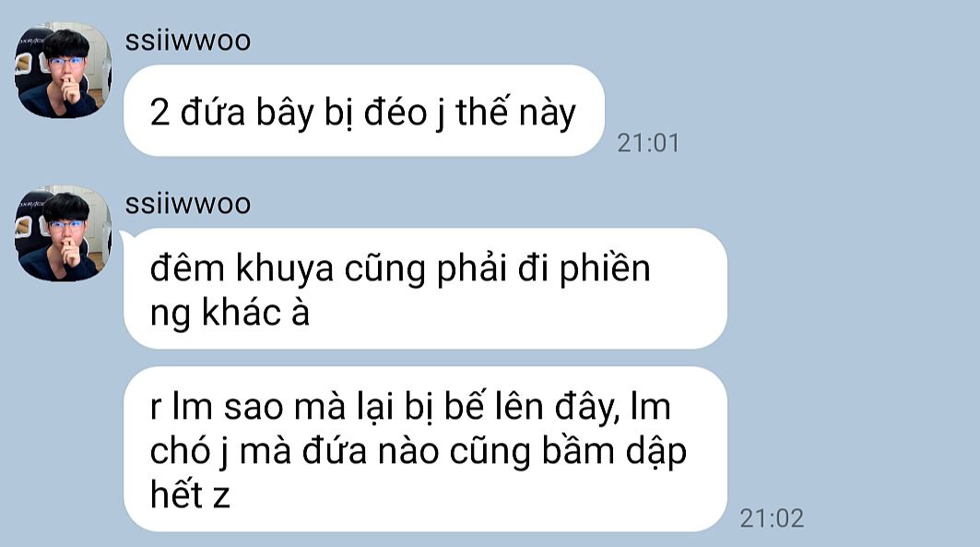Image resolution: width=980 pixels, height=547 pixels.
Task: Click the tail pointer of the 'đêm khuya' bubble
Action: 124,235
